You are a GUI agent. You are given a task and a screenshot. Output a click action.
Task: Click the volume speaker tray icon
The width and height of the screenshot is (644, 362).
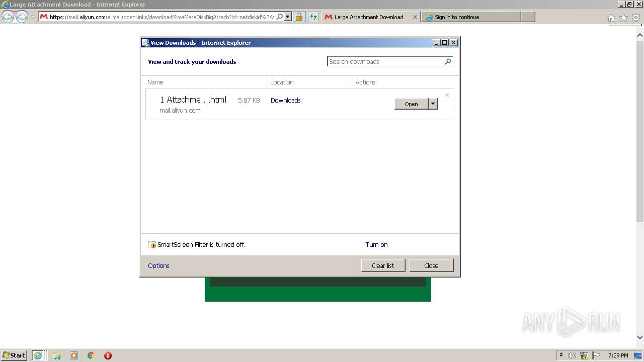pos(572,355)
